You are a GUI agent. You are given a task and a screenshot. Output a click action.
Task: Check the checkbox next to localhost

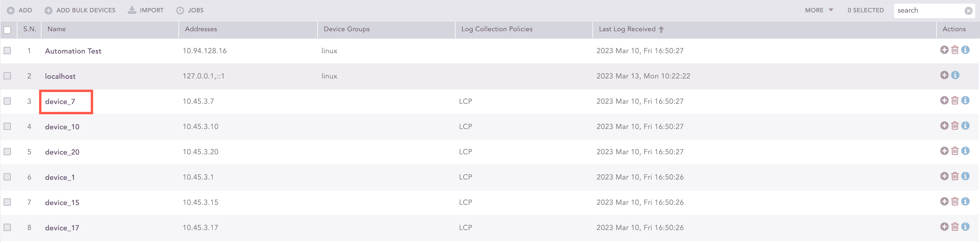click(x=7, y=75)
